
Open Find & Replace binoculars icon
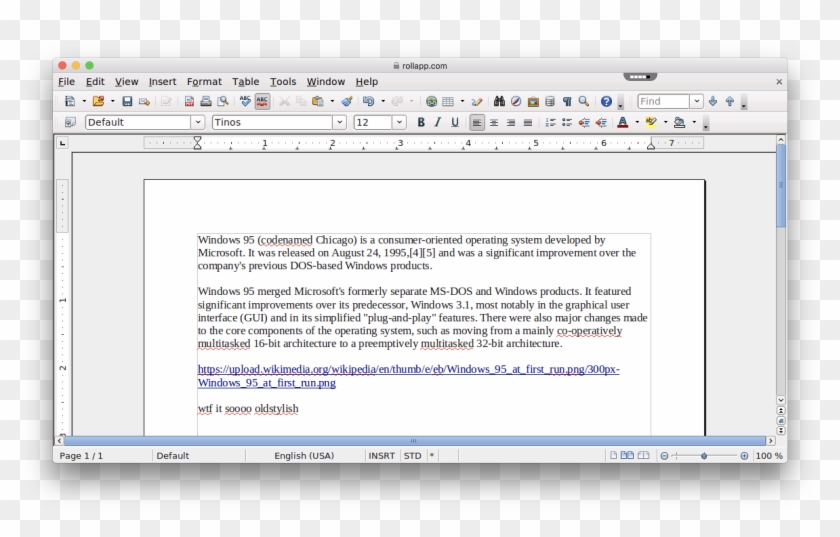pos(499,101)
